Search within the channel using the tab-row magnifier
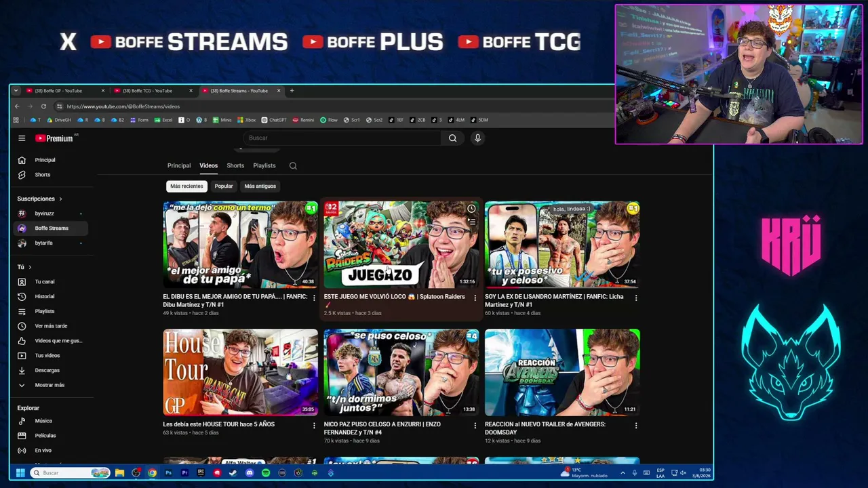The height and width of the screenshot is (488, 868). click(293, 165)
